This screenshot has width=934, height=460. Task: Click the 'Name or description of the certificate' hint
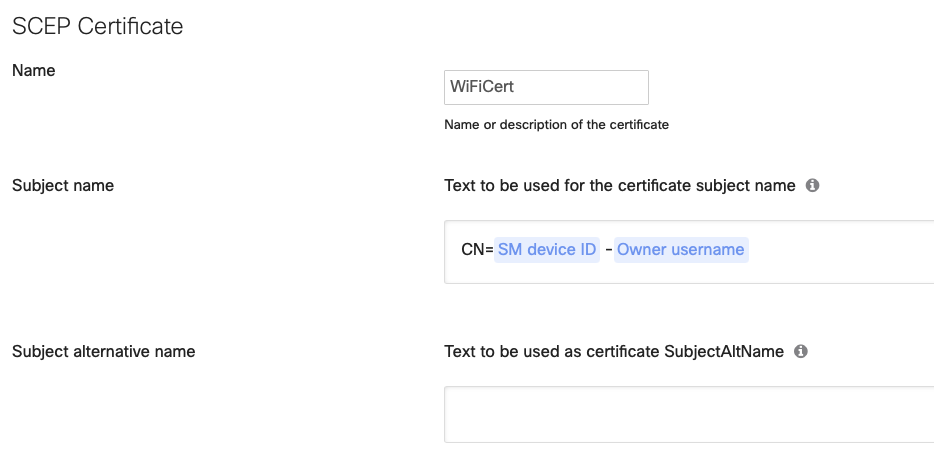[556, 125]
